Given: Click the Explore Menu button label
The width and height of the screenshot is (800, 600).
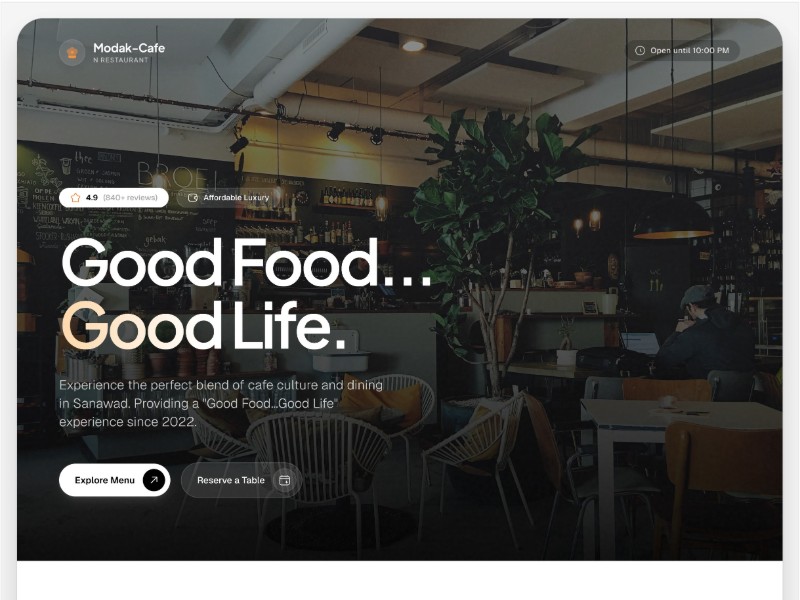Looking at the screenshot, I should [105, 480].
